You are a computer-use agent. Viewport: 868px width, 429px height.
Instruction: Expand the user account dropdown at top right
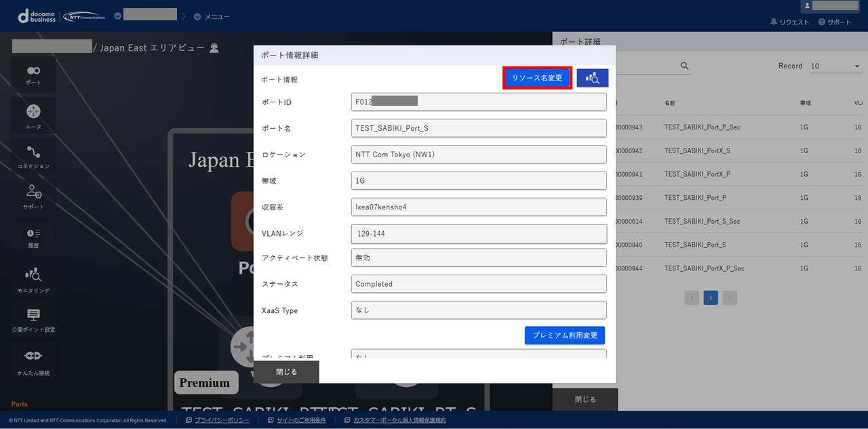(833, 6)
